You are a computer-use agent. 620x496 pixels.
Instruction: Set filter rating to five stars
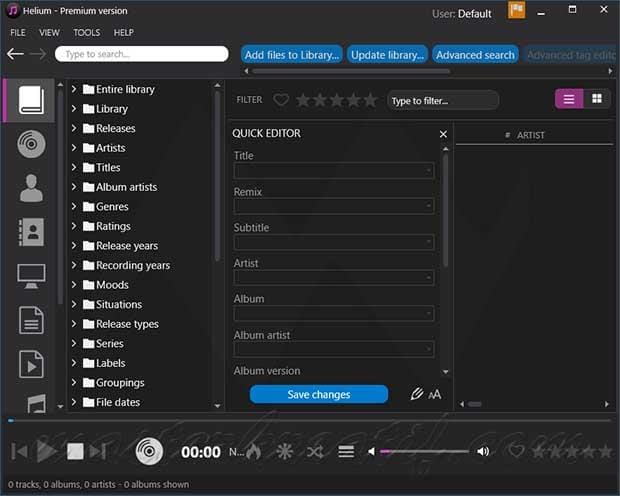tap(370, 100)
